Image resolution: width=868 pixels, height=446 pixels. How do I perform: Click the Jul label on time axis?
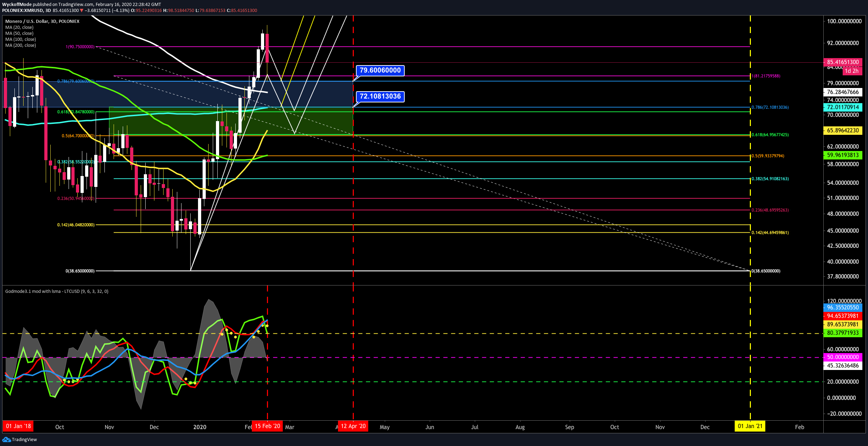(475, 427)
